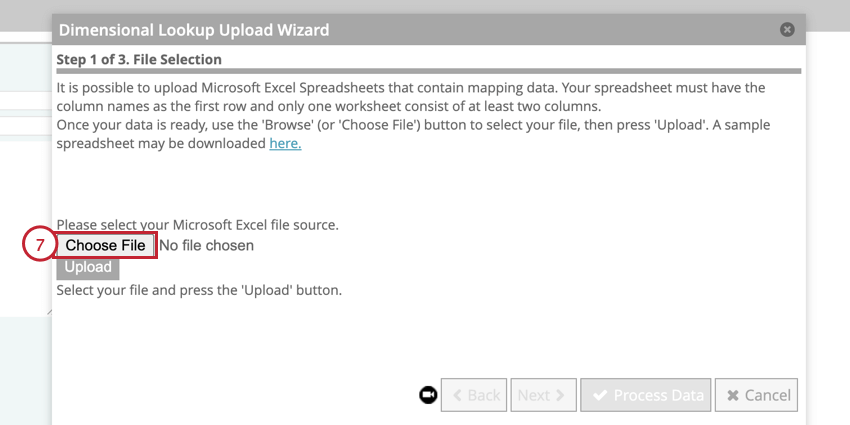Click the Process Data button
The image size is (850, 425).
[x=646, y=395]
